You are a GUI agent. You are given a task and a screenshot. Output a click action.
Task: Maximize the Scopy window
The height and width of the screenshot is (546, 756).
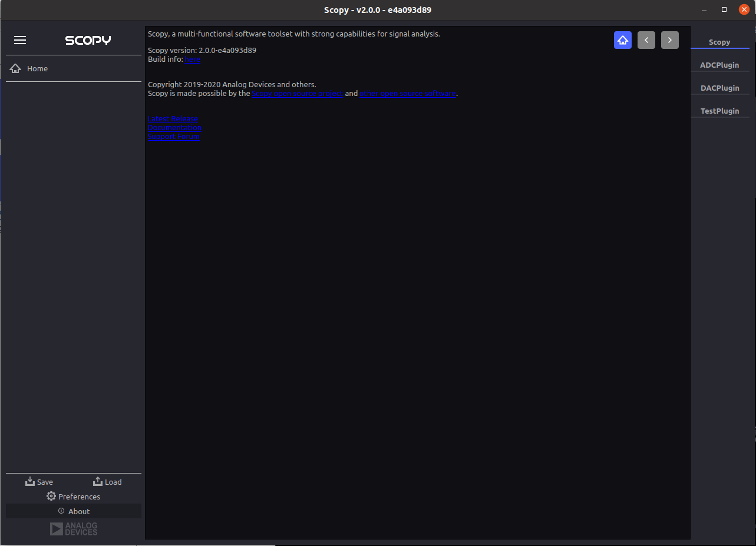[x=724, y=9]
